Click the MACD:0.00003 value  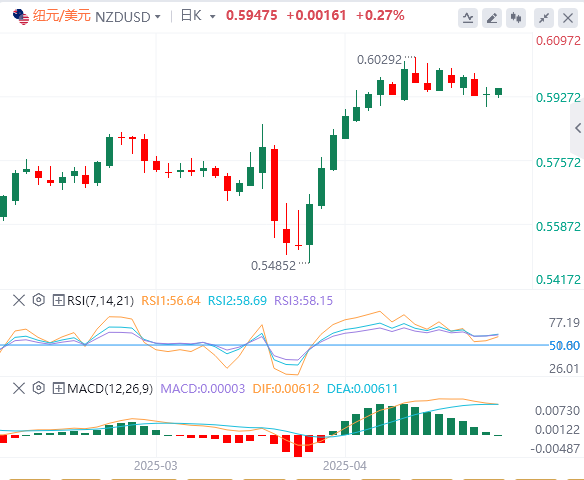(203, 389)
